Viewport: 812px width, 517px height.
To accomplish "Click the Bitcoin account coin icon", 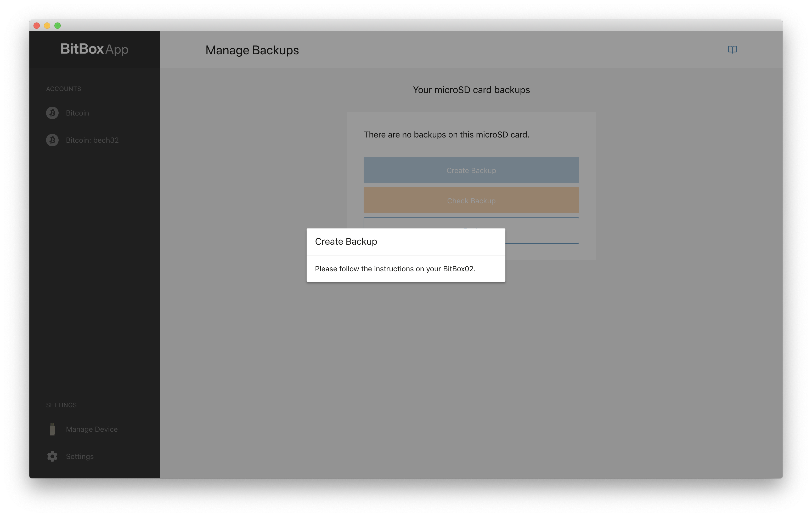I will click(x=52, y=113).
